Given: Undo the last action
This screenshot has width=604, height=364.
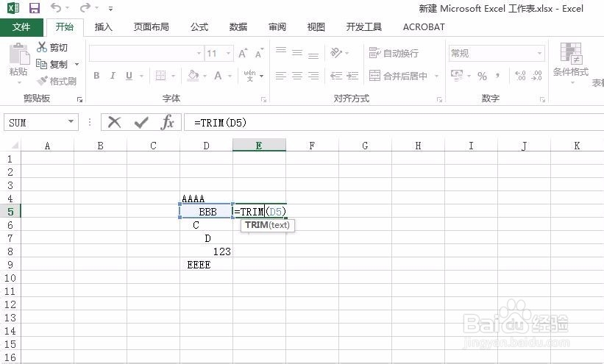Looking at the screenshot, I should point(56,7).
